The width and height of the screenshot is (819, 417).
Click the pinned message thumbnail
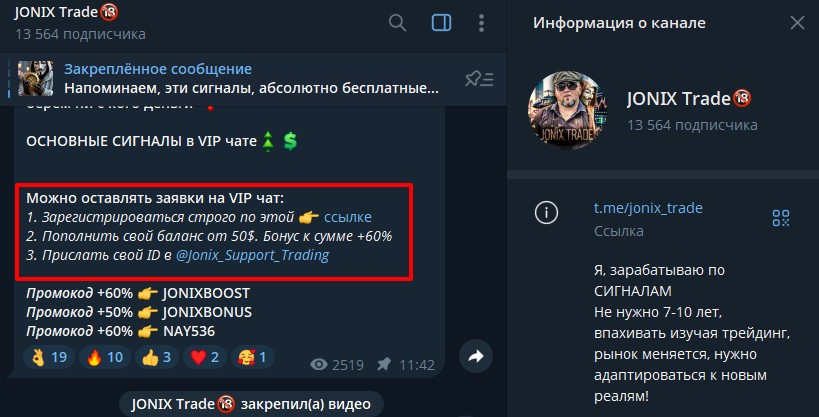(x=36, y=78)
